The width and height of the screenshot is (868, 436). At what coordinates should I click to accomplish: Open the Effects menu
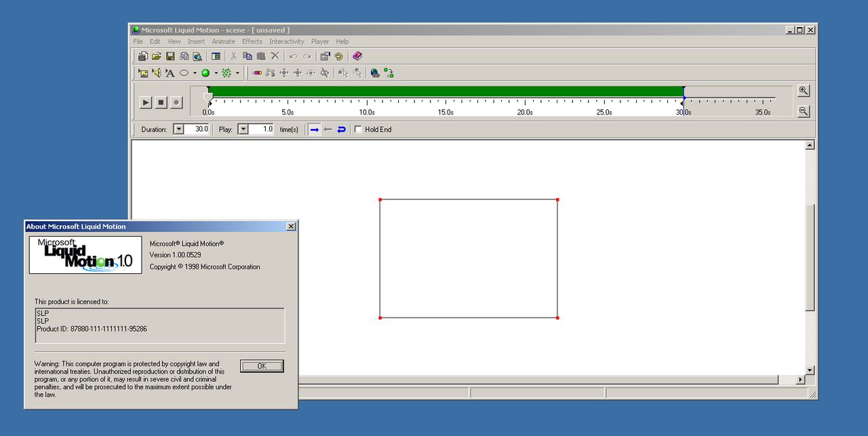click(x=252, y=41)
